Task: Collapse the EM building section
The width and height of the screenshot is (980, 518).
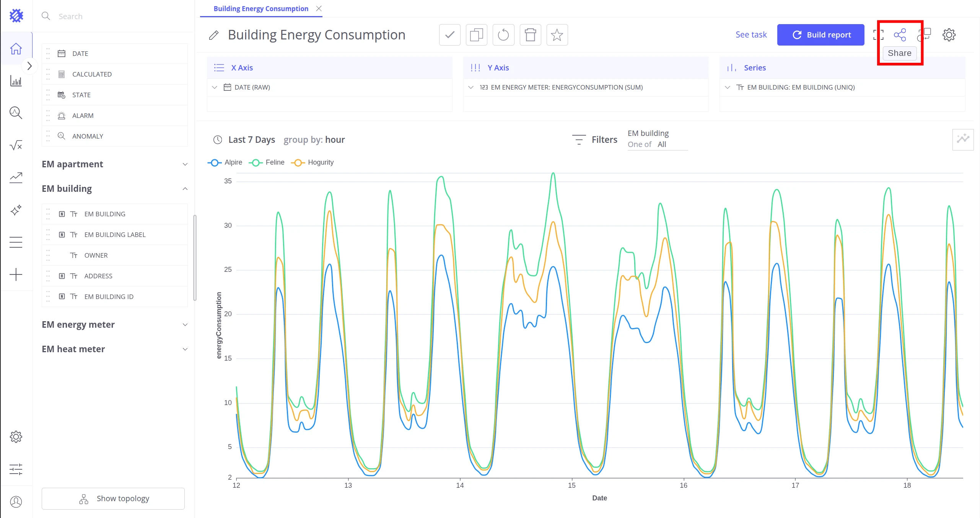Action: click(115, 189)
